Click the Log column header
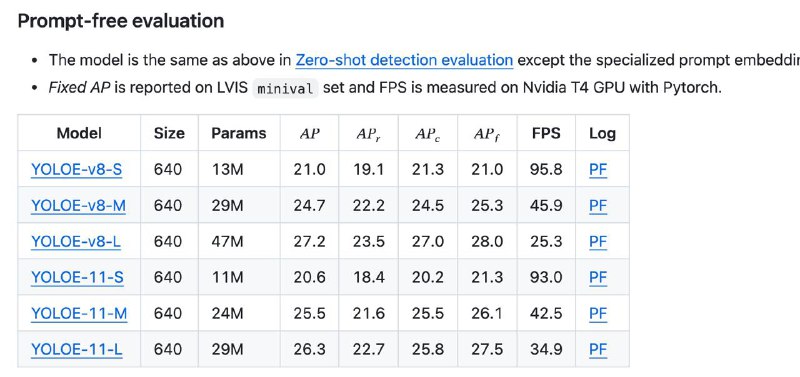The height and width of the screenshot is (377, 800). pos(602,134)
